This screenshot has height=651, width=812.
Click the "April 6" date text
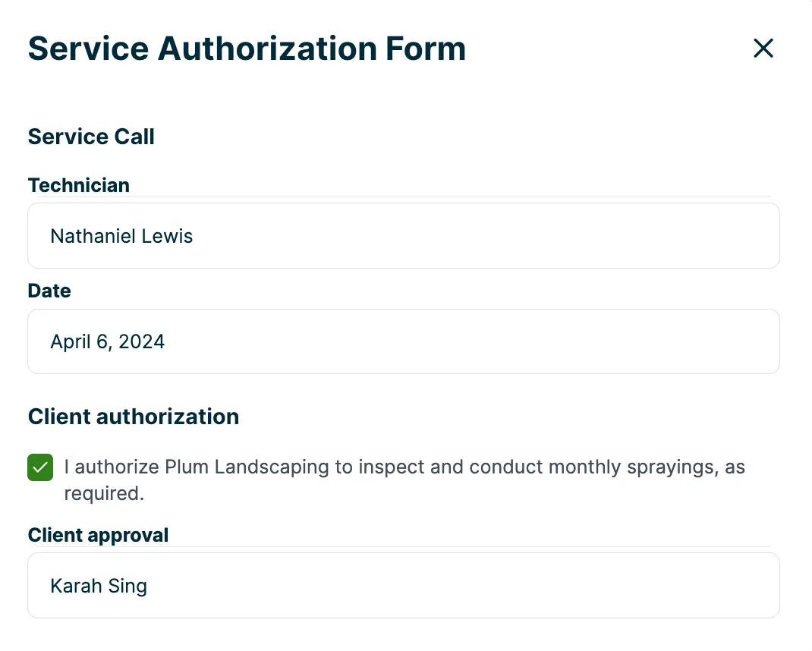[x=80, y=342]
